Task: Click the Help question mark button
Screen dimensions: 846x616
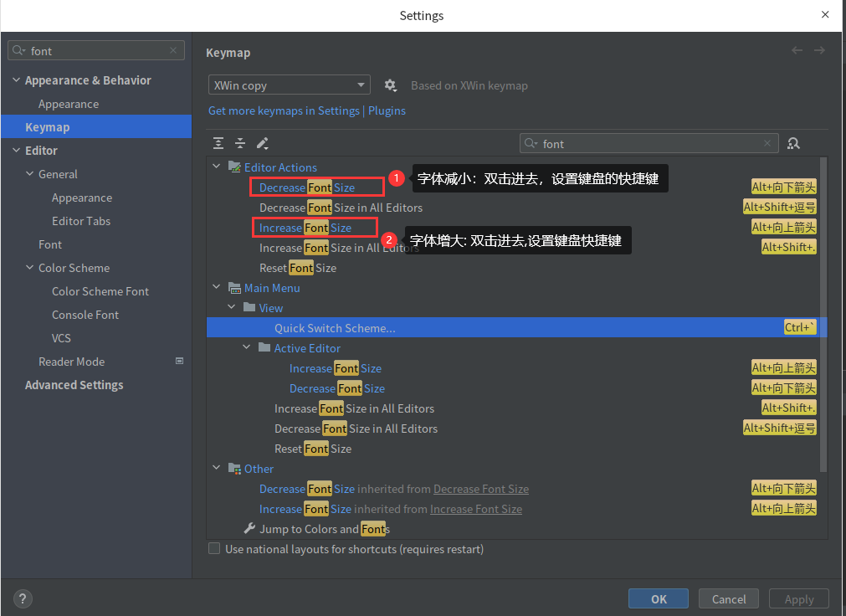Action: click(22, 598)
